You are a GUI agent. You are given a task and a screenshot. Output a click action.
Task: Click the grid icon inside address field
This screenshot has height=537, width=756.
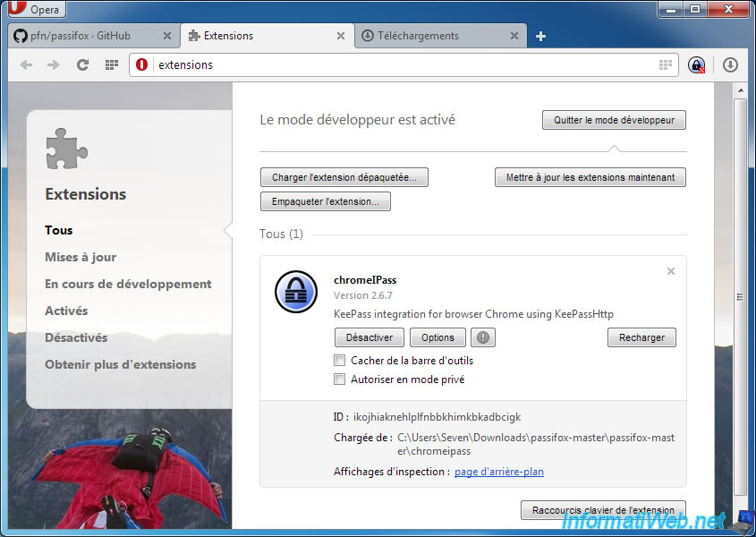point(666,64)
